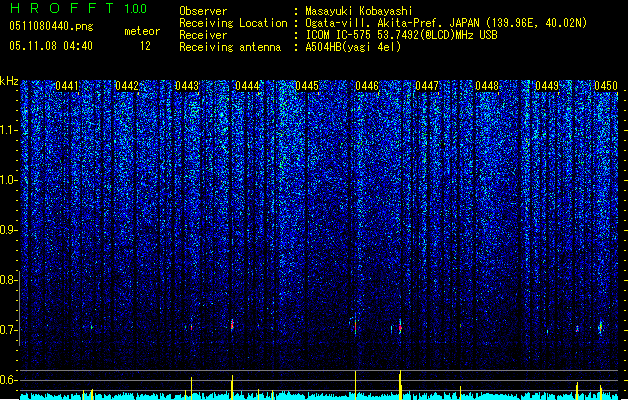Click the 0448 time marker

tap(487, 86)
